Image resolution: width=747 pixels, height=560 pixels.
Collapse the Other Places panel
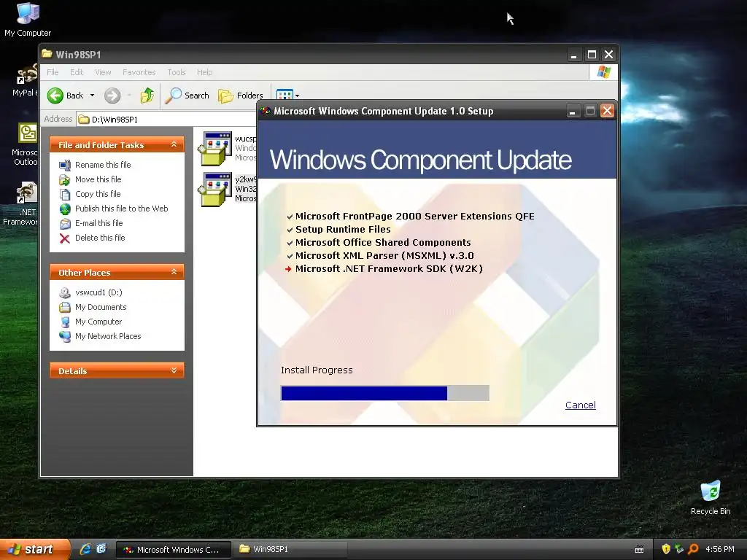(x=174, y=272)
